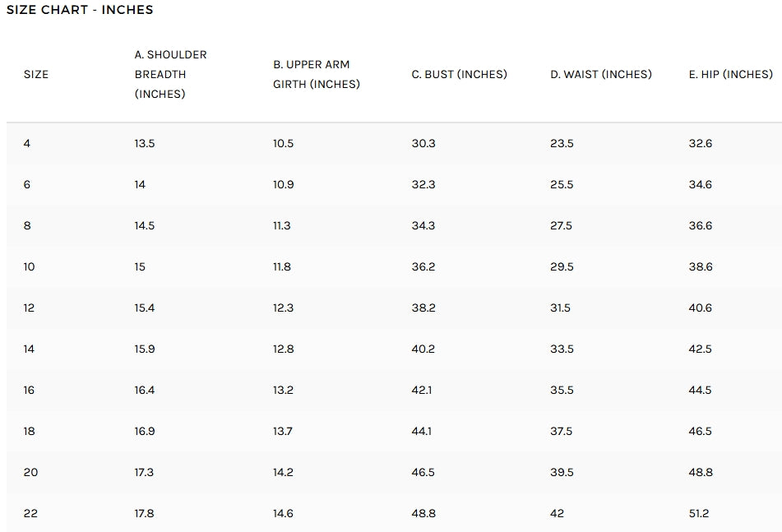The width and height of the screenshot is (782, 532).
Task: Select upper arm girth value 10.9
Action: pos(283,184)
